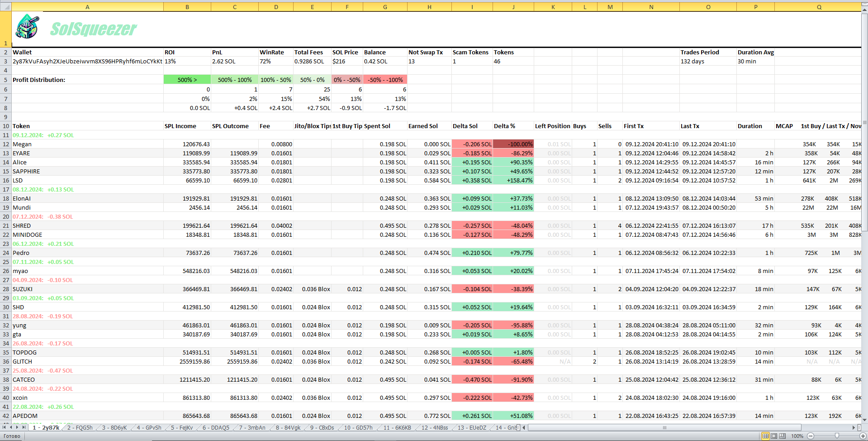Click the previous sheet navigation arrow
This screenshot has width=868, height=441.
pyautogui.click(x=11, y=427)
